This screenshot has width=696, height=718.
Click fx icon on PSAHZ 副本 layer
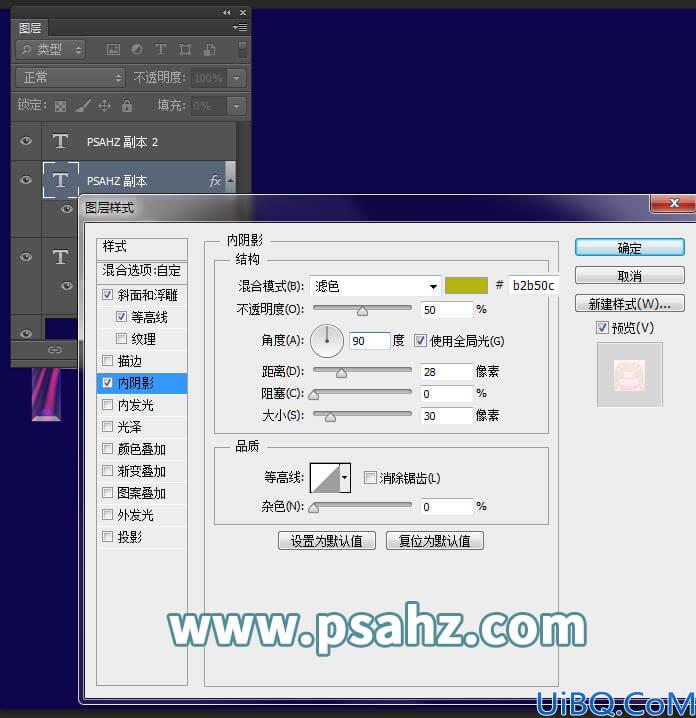(215, 181)
